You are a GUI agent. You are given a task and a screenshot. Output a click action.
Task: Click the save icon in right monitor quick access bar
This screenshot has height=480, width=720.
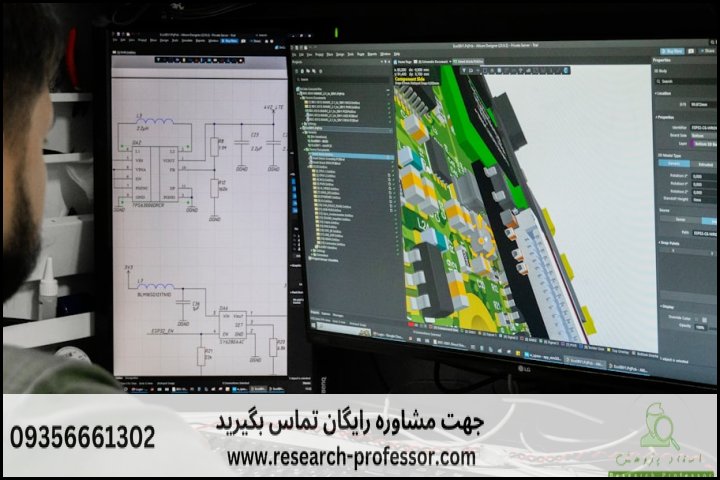click(x=296, y=48)
